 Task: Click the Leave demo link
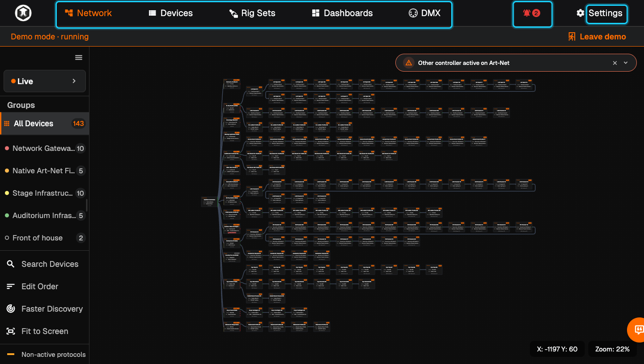click(x=597, y=37)
